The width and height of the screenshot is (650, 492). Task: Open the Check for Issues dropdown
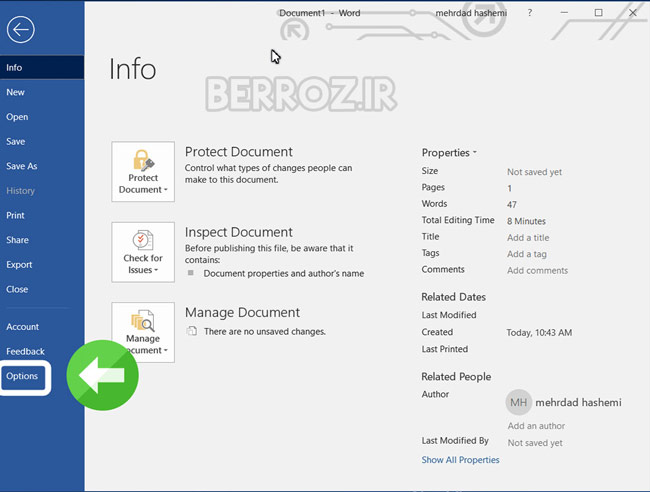tap(143, 252)
